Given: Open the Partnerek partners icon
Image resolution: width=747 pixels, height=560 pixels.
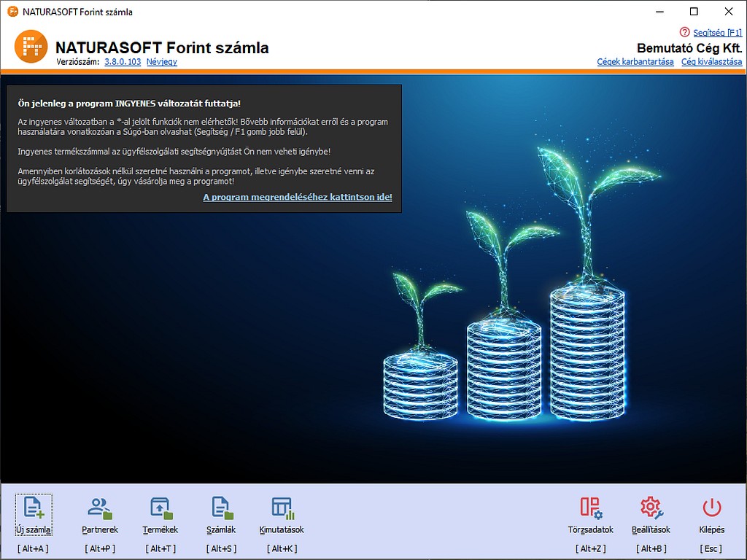Looking at the screenshot, I should 100,507.
